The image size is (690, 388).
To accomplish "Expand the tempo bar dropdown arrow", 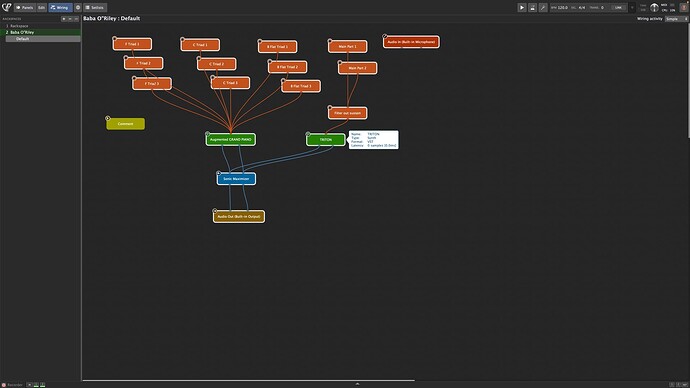I will click(632, 7).
